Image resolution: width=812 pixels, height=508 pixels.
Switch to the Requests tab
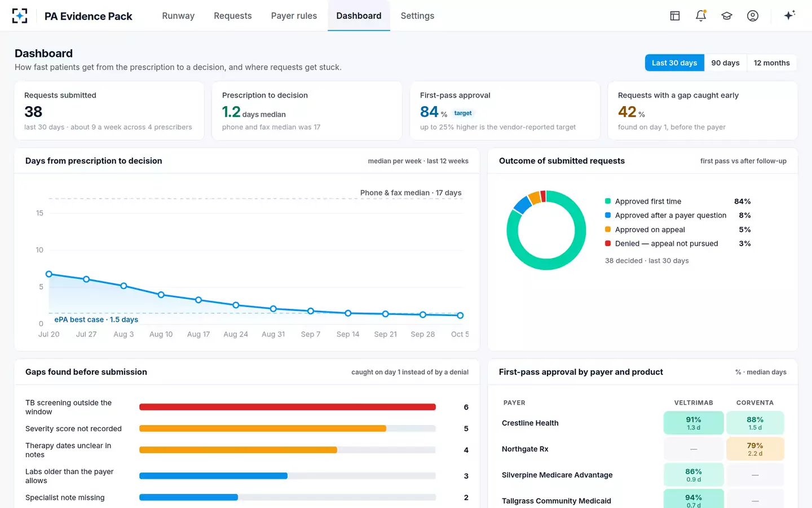pyautogui.click(x=233, y=16)
